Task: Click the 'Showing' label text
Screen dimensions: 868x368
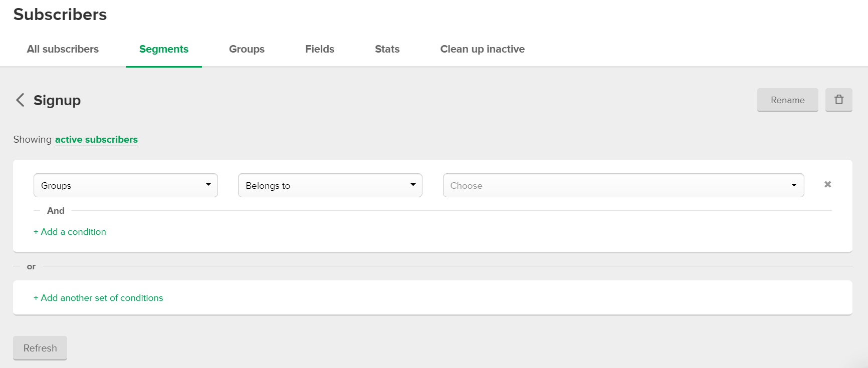Action: coord(33,140)
